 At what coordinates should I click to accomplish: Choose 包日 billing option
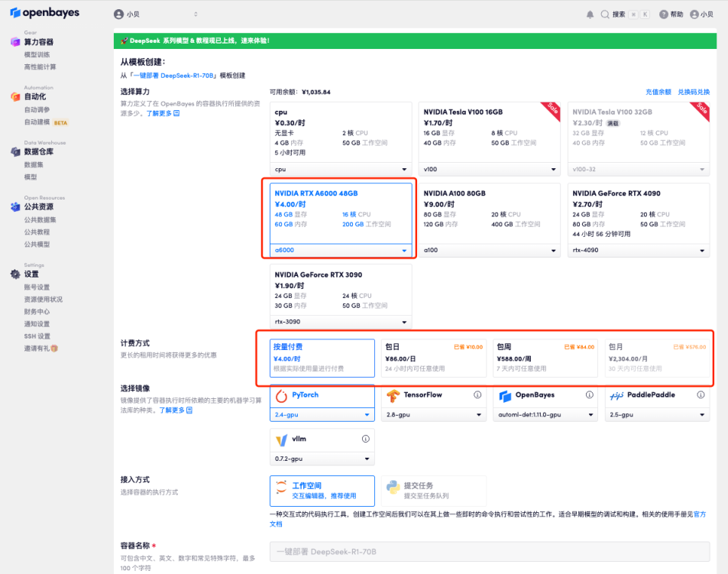pyautogui.click(x=434, y=358)
